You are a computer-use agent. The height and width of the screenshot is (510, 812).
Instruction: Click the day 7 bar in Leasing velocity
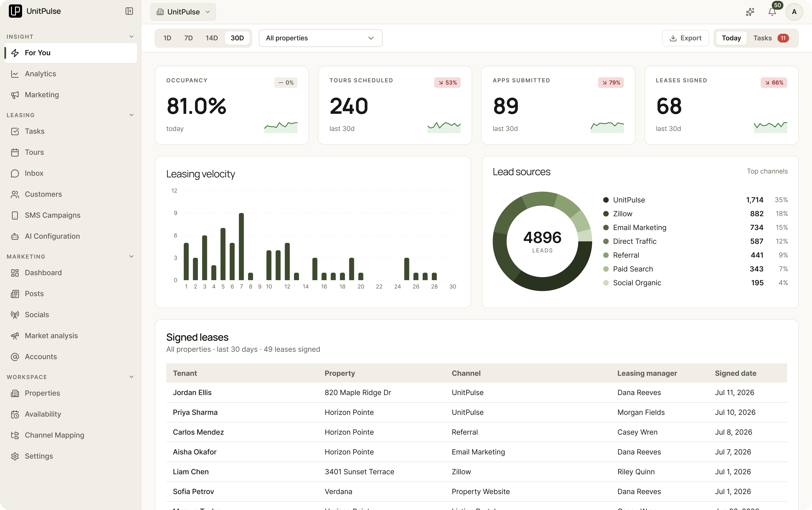tap(241, 247)
